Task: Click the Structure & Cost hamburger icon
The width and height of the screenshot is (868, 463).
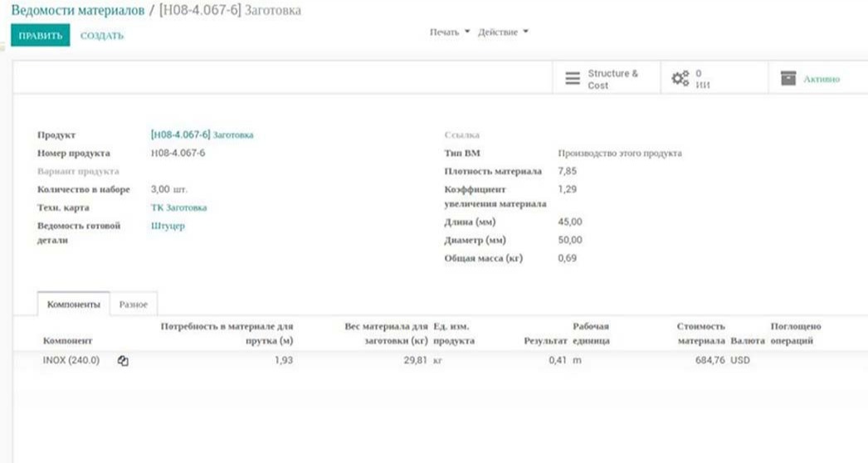Action: (x=573, y=79)
